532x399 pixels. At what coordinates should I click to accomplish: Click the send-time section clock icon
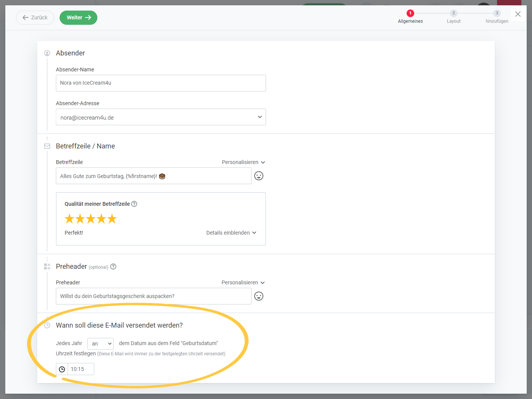[x=47, y=325]
